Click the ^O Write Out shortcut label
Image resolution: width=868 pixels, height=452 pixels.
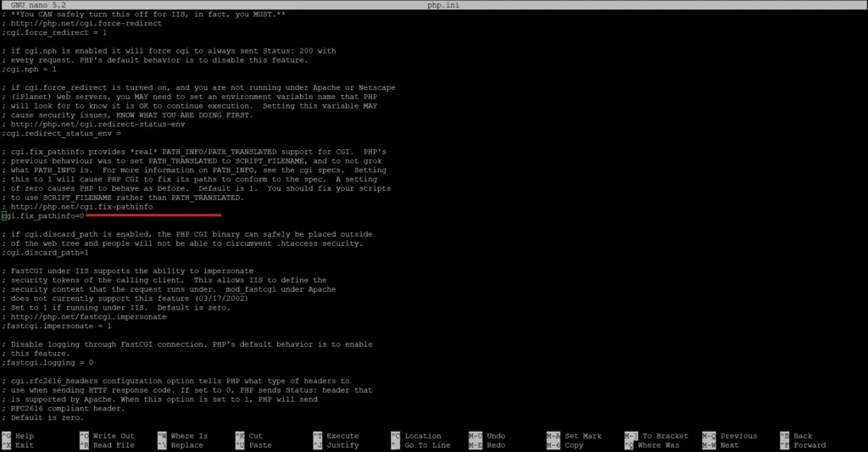pyautogui.click(x=107, y=436)
